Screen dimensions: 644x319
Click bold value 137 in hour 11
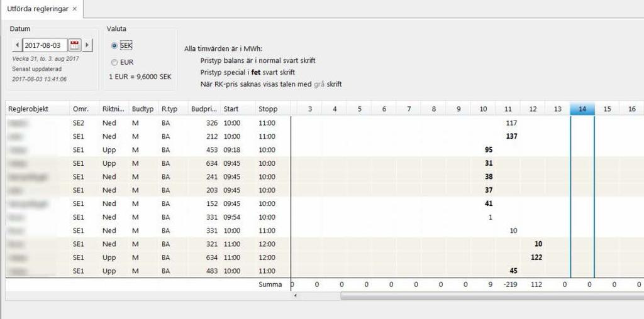[511, 136]
